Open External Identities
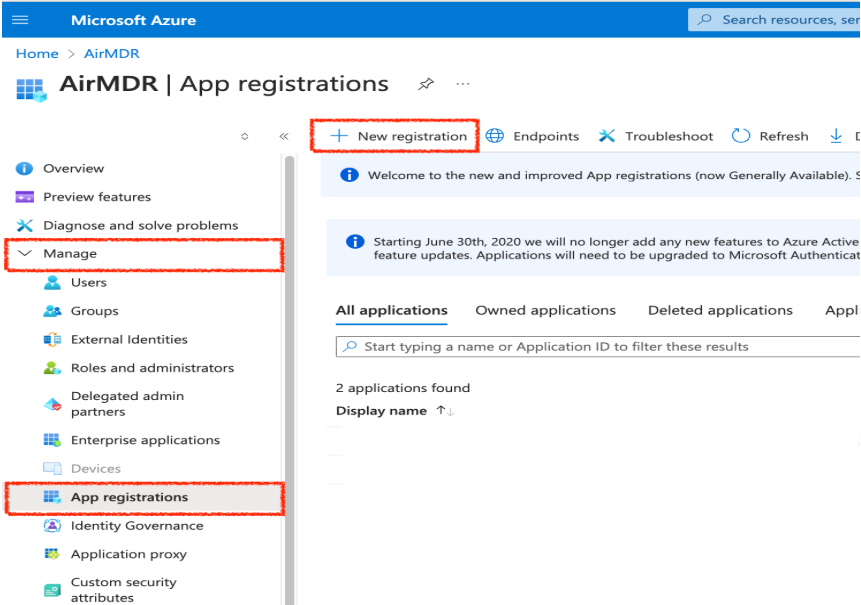The width and height of the screenshot is (861, 605). (129, 340)
